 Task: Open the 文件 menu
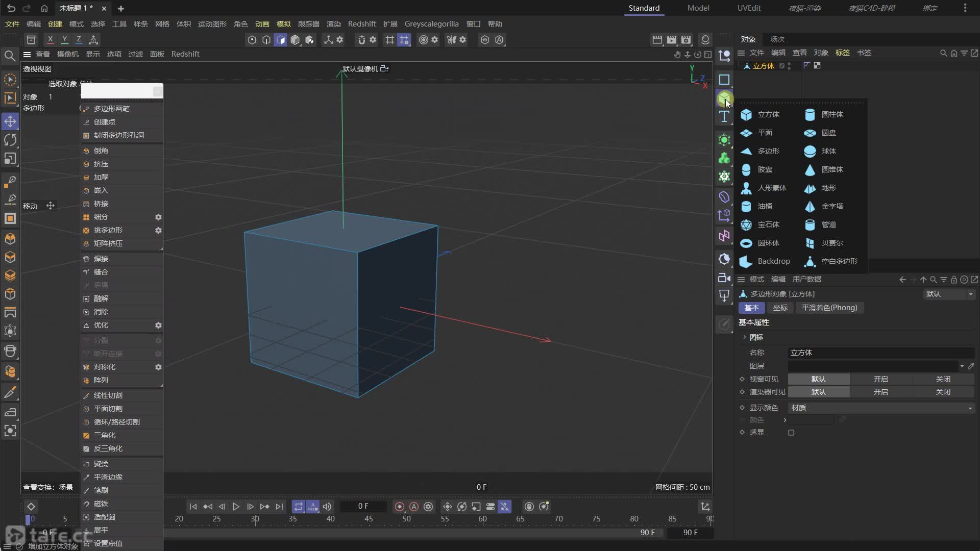(x=12, y=24)
